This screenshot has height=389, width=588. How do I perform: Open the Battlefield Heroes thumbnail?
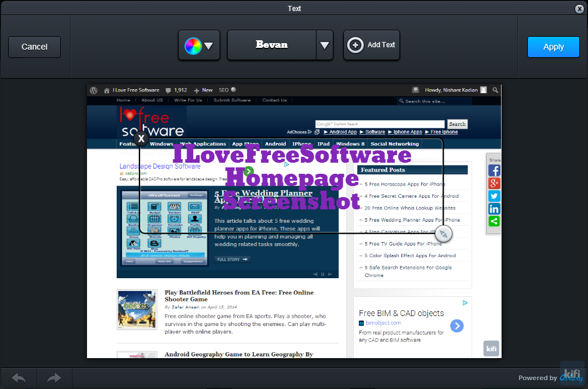[x=137, y=310]
